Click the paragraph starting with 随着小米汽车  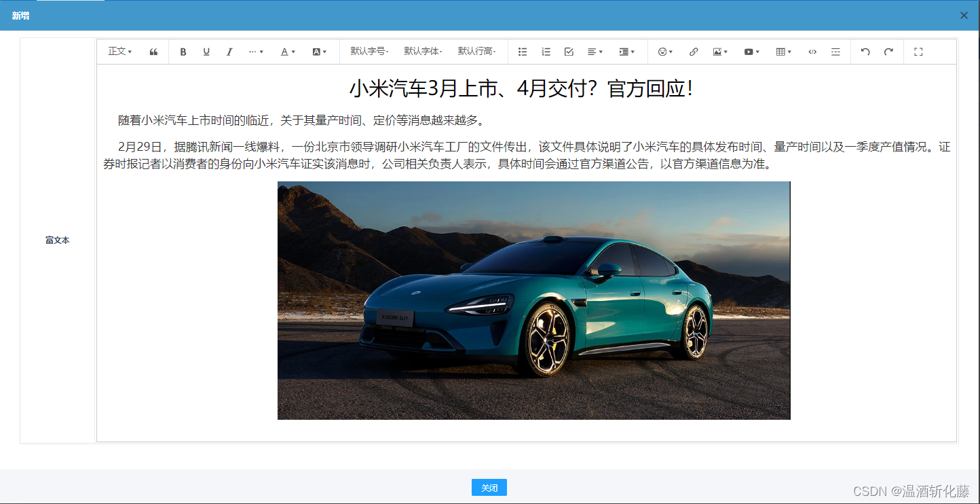coord(302,121)
